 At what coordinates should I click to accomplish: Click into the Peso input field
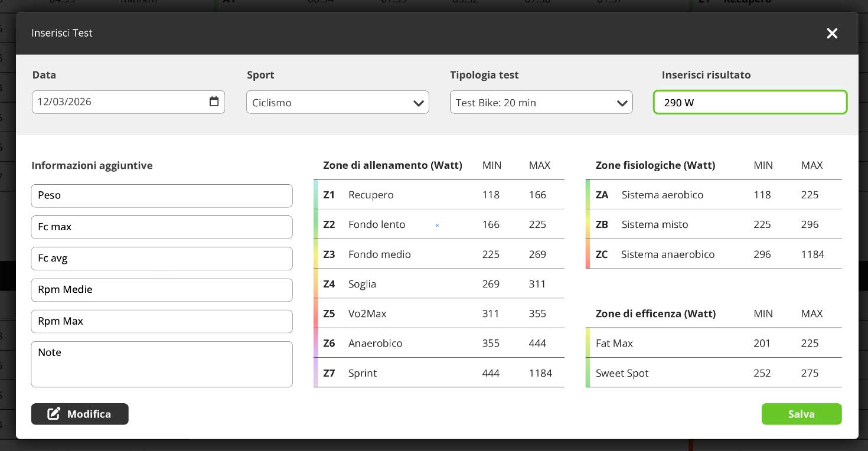(162, 195)
